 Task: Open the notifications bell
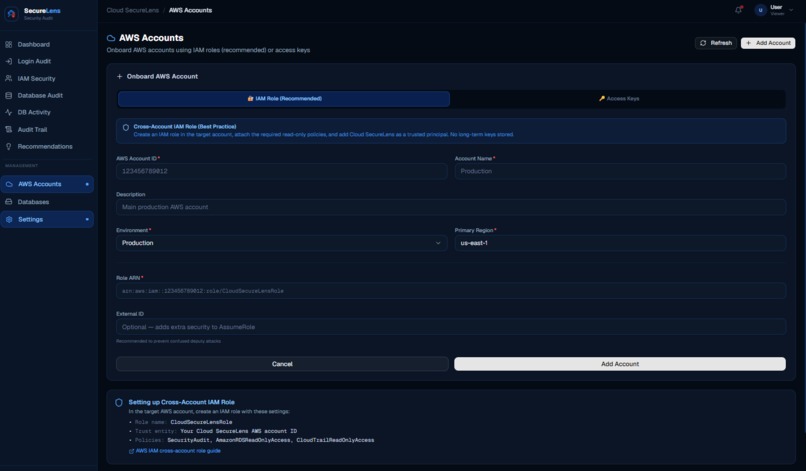coord(738,10)
